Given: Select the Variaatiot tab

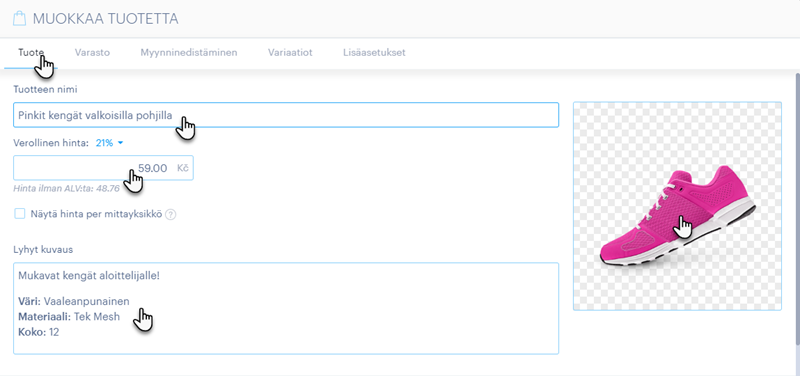Looking at the screenshot, I should click(290, 53).
